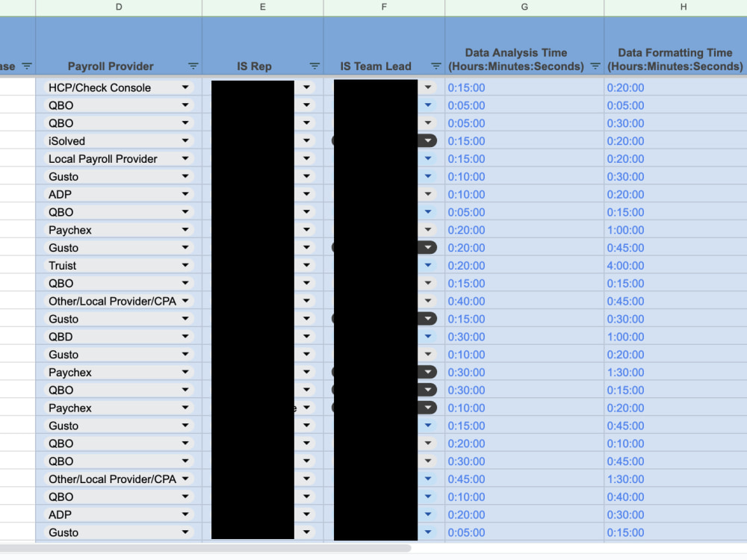Click the Payroll Provider header label

[x=111, y=66]
